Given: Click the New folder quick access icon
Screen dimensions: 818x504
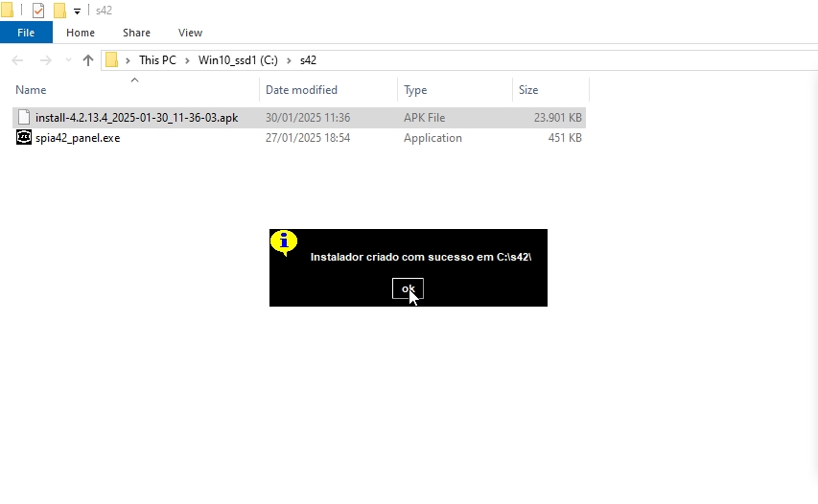Looking at the screenshot, I should coord(59,11).
